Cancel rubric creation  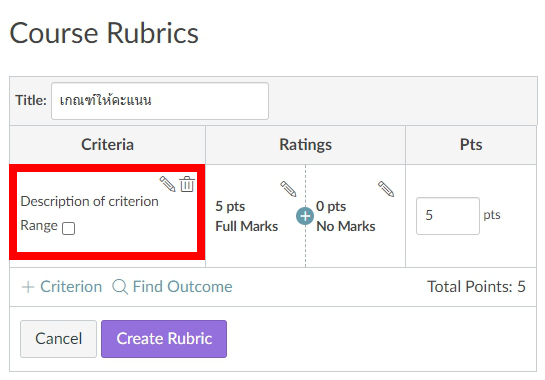[x=58, y=339]
